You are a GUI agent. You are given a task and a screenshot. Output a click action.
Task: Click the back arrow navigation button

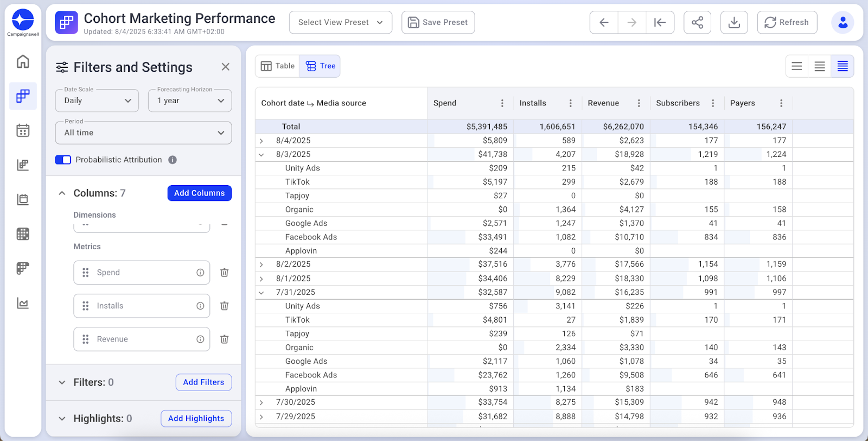click(604, 22)
